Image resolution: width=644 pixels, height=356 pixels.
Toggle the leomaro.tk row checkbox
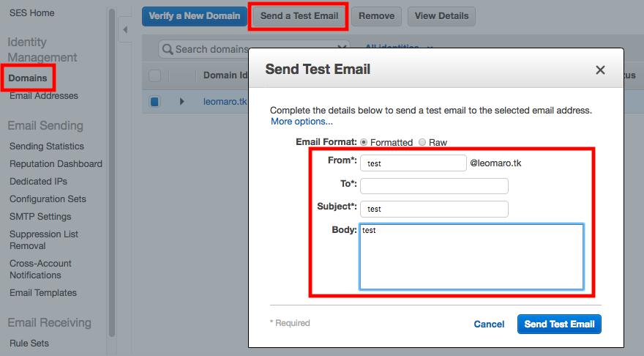tap(154, 102)
